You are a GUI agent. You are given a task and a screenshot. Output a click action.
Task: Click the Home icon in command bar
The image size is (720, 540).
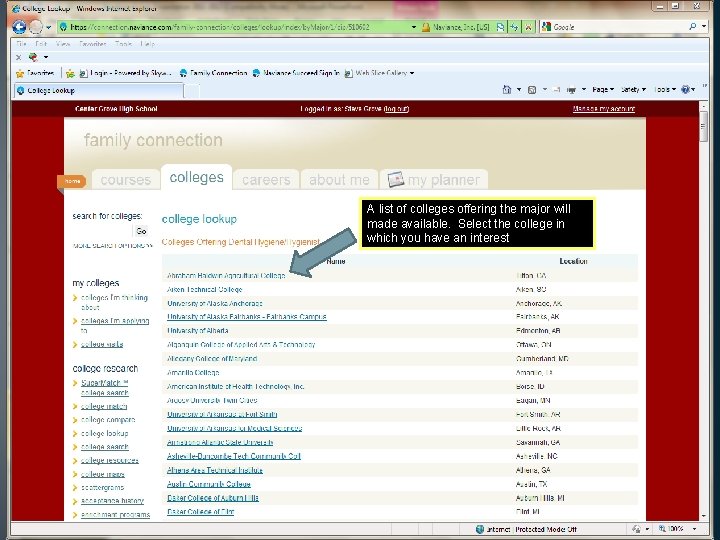point(507,90)
